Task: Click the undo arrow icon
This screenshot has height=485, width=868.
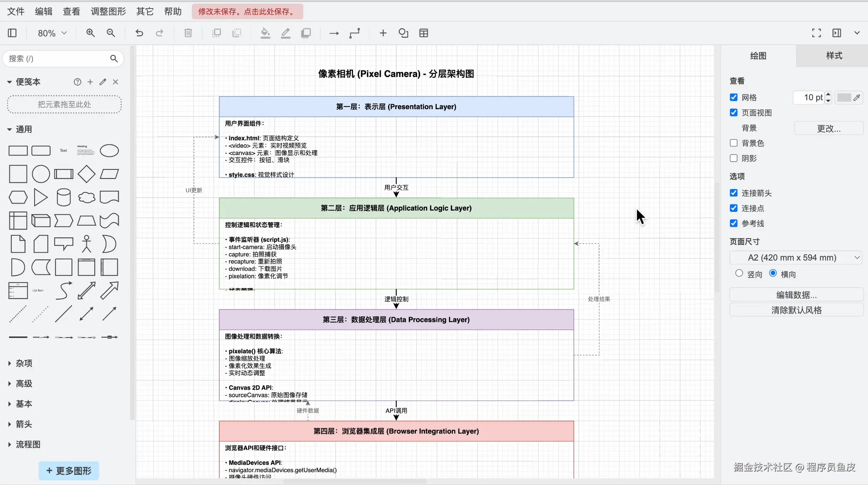Action: (x=139, y=33)
